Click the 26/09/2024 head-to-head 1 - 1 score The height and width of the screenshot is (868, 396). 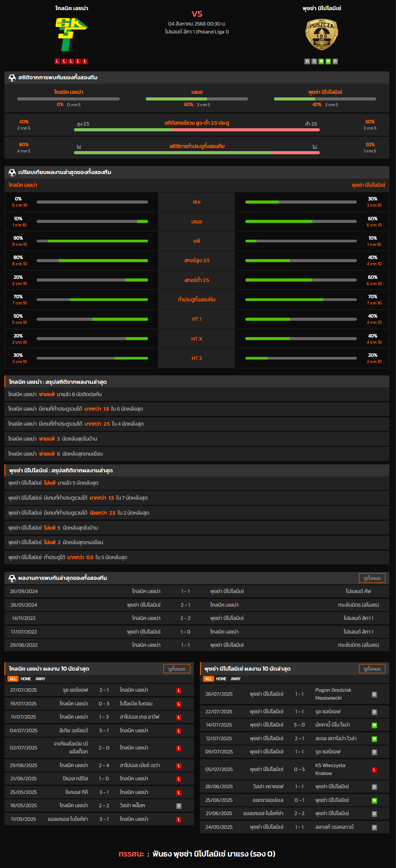pyautogui.click(x=185, y=591)
